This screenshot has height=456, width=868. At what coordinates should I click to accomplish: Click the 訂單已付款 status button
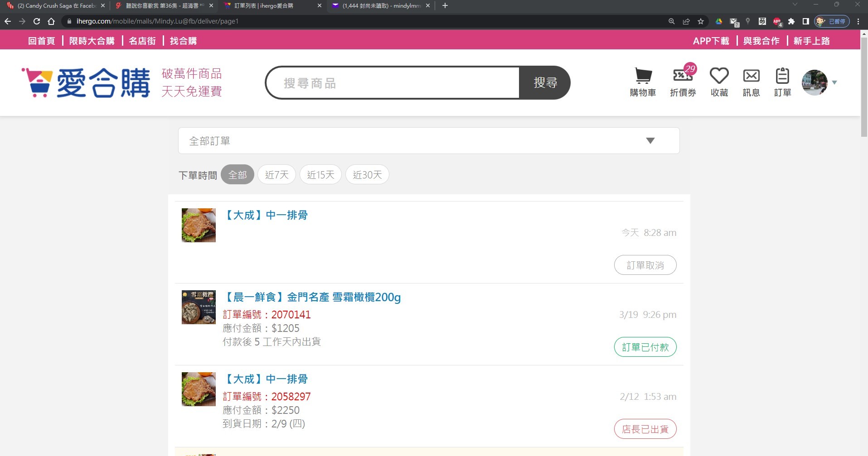[x=645, y=347]
